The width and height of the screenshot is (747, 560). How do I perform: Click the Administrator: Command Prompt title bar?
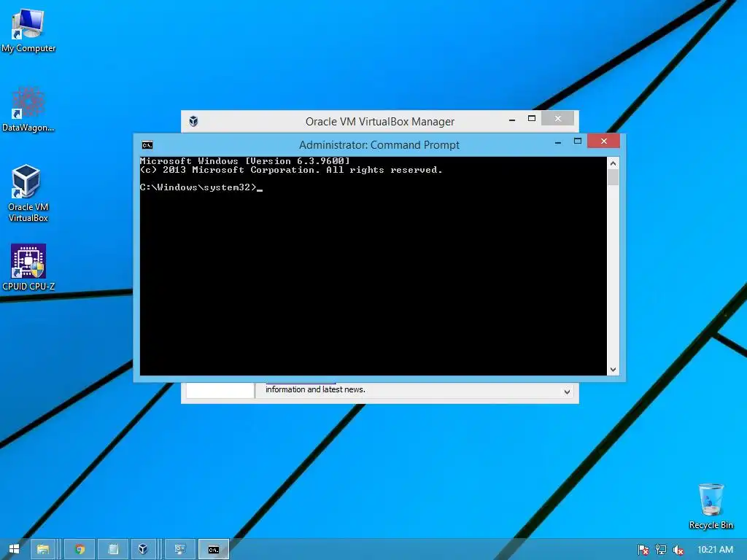pyautogui.click(x=379, y=145)
